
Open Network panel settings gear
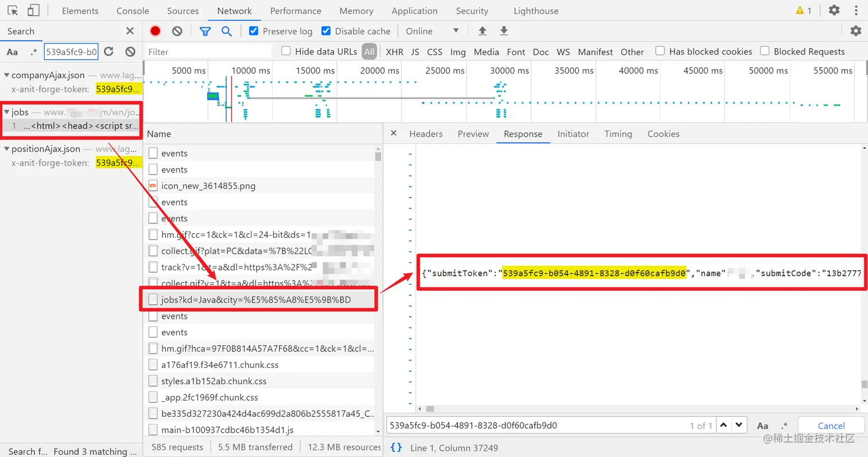tap(855, 31)
